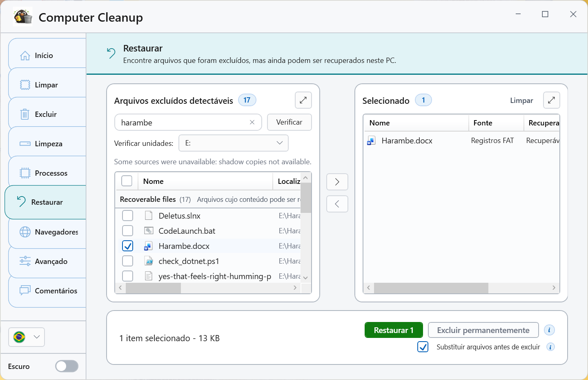This screenshot has width=588, height=380.
Task: Click the sliders icon beside Avançado
Action: (25, 261)
